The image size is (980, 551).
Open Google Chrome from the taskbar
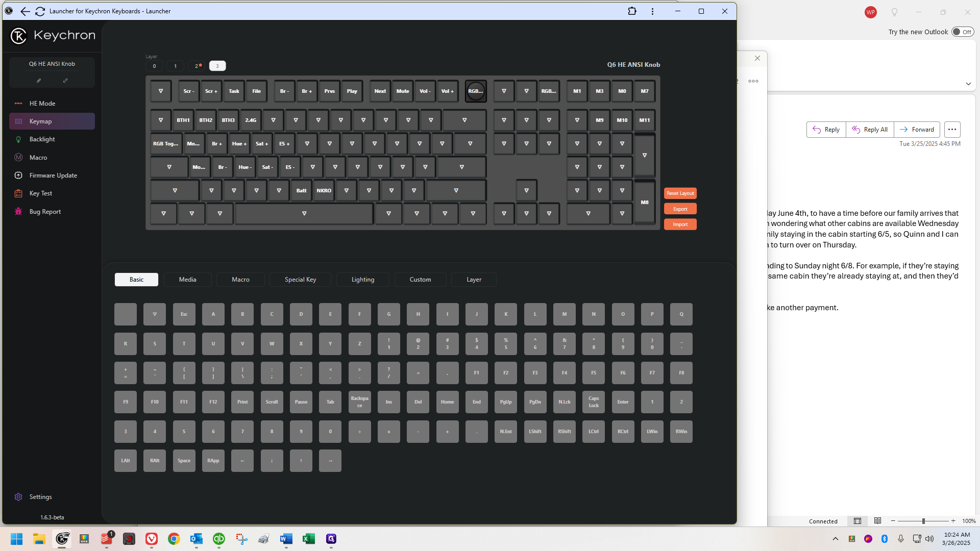coord(174,539)
